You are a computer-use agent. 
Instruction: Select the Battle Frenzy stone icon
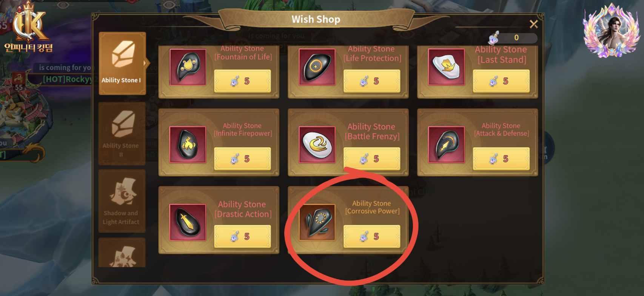[x=317, y=145]
